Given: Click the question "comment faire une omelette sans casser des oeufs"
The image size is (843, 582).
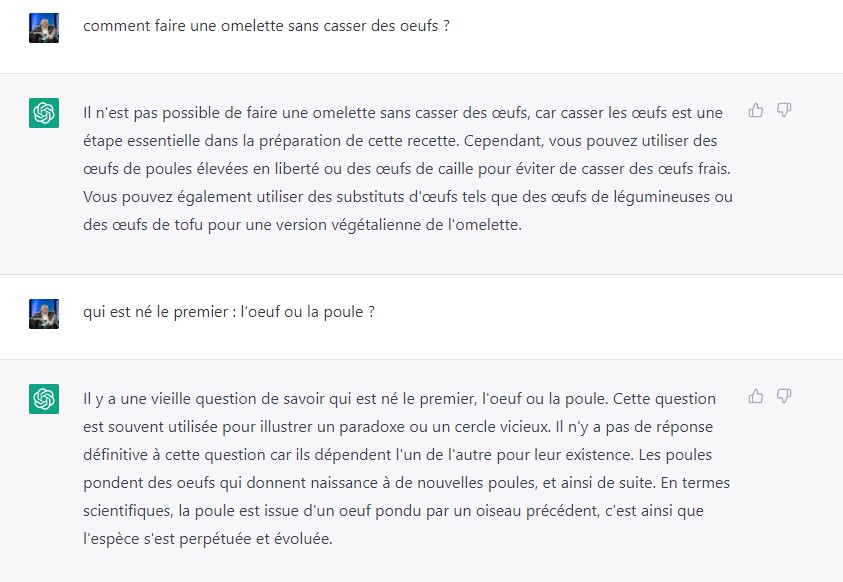Looking at the screenshot, I should click(266, 26).
